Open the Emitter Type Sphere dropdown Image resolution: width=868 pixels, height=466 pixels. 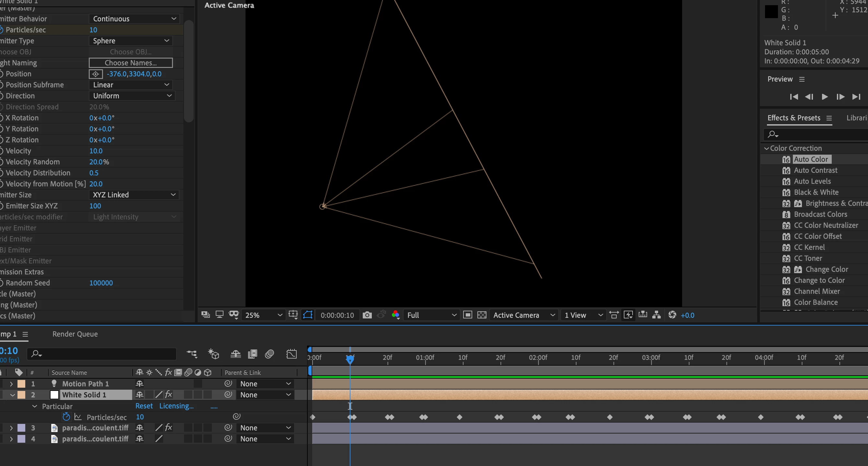[131, 41]
